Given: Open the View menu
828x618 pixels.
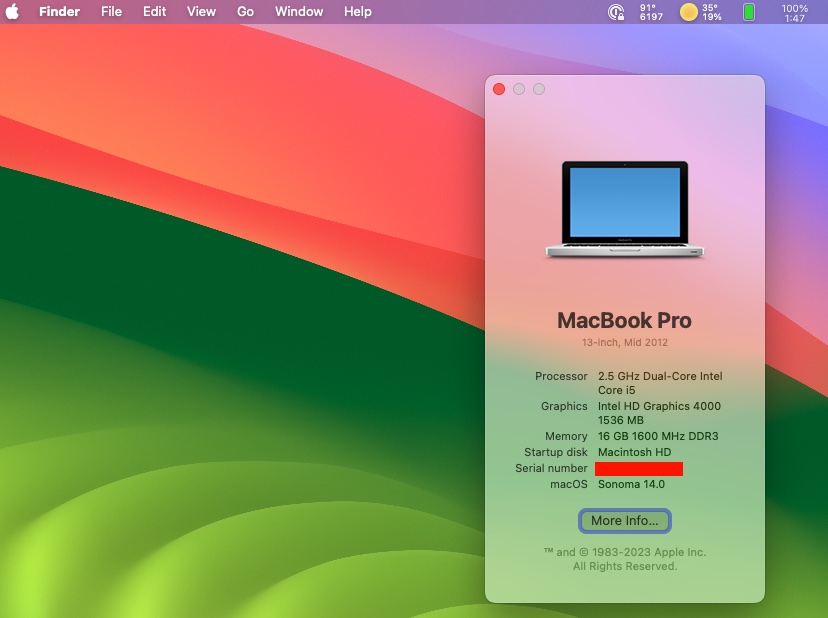Looking at the screenshot, I should coord(201,11).
